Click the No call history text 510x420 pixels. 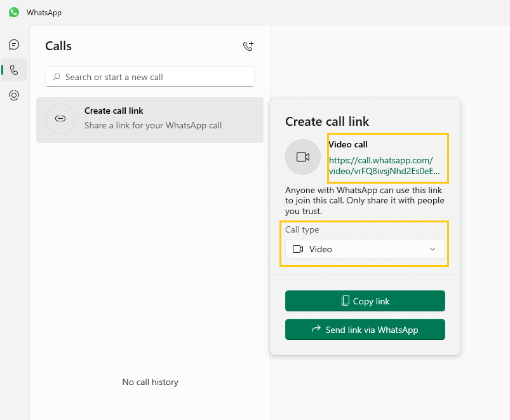[x=150, y=382]
